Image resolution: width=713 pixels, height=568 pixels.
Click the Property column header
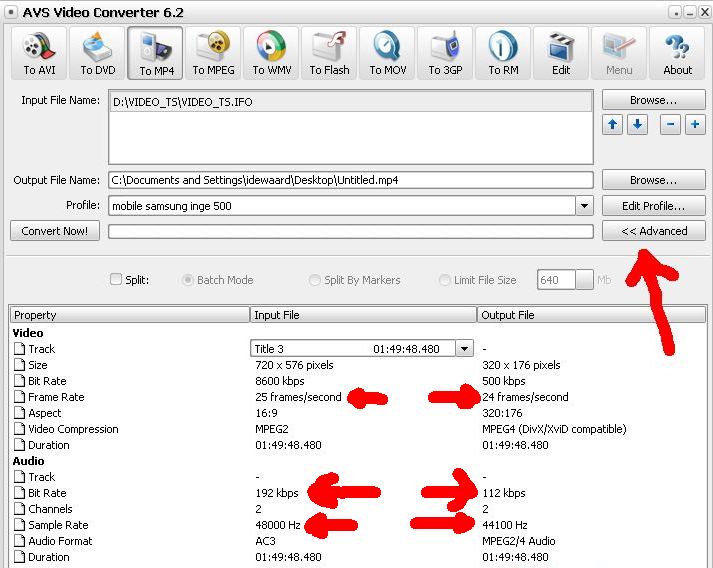tap(130, 315)
